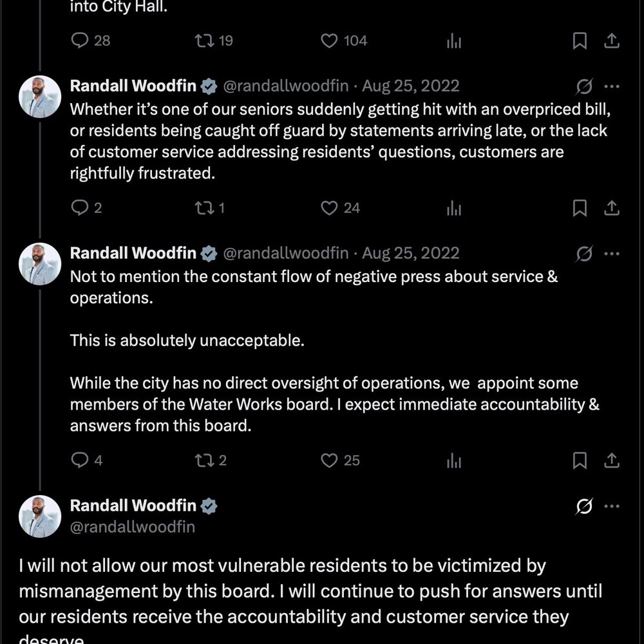Open Randall Woodfin name on seniors tweet

[133, 86]
